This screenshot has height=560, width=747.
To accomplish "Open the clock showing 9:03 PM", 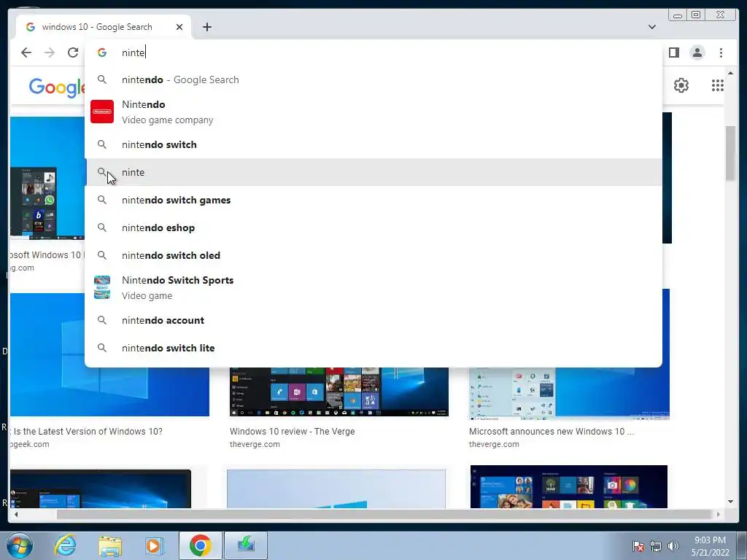I will (710, 546).
